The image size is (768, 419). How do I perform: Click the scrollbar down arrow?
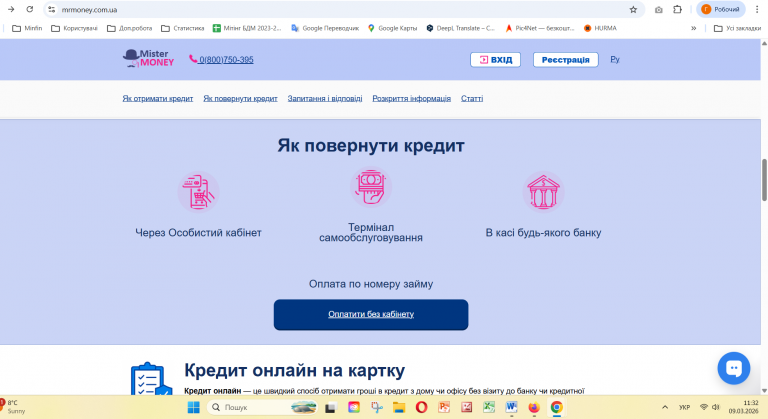coord(764,391)
